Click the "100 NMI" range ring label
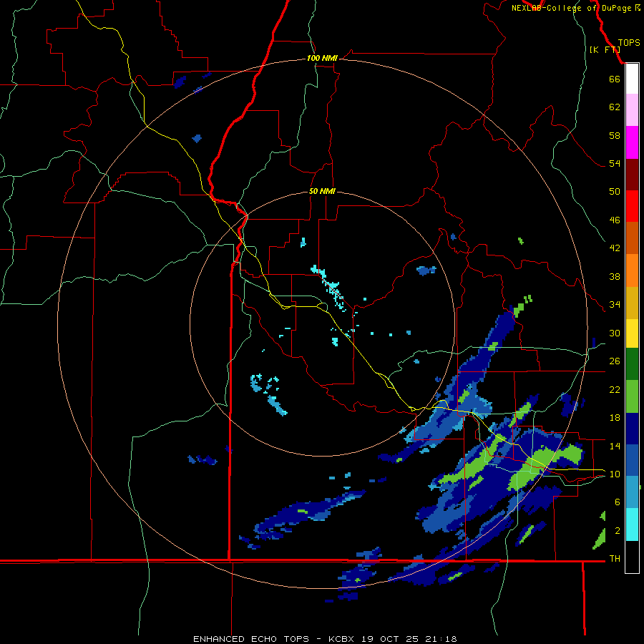Screen dimensions: 644x644 [x=322, y=59]
